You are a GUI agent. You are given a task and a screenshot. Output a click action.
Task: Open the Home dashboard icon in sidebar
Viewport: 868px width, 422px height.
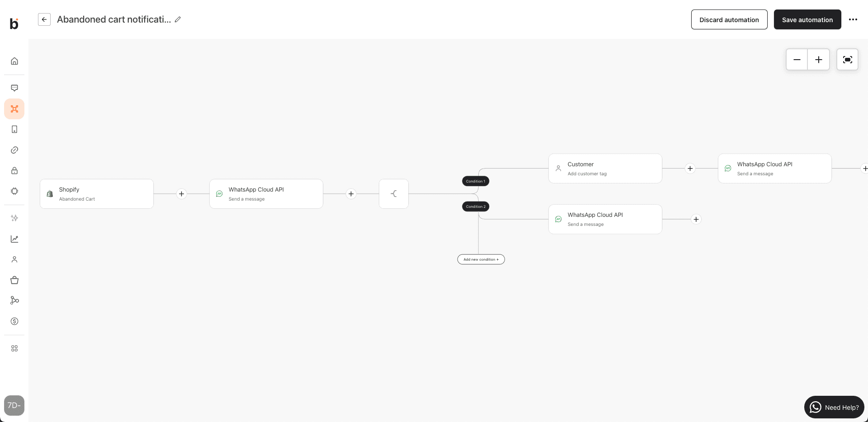click(14, 61)
